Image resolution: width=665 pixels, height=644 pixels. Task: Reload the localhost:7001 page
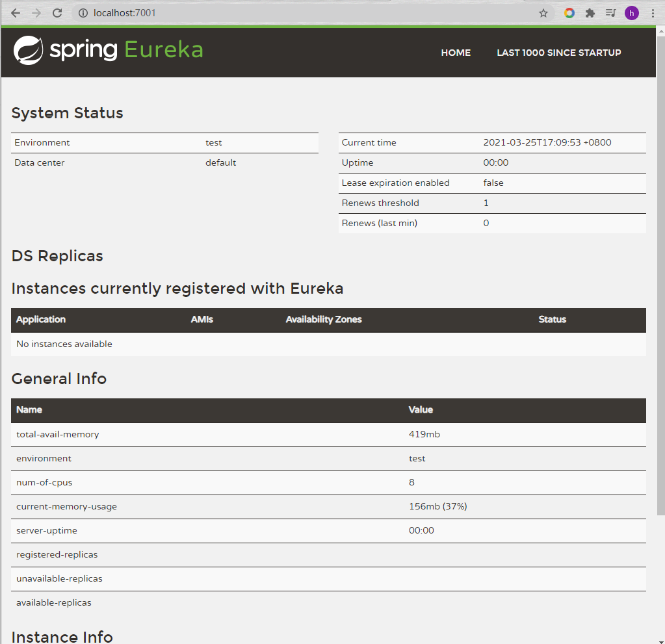[x=57, y=13]
